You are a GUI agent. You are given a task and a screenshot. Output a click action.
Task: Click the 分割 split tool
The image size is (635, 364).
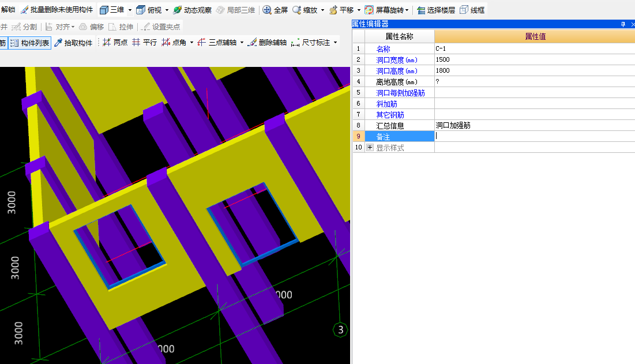pyautogui.click(x=24, y=27)
